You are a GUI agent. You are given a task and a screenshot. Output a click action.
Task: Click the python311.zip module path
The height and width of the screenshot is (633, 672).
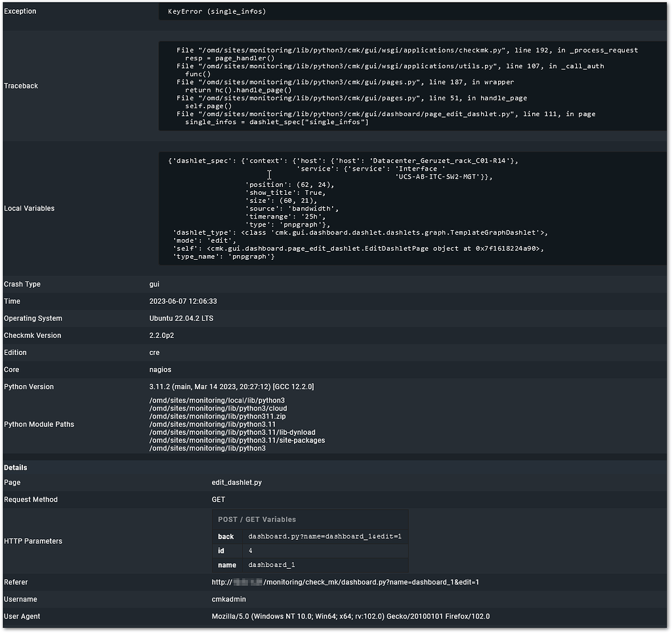tap(217, 417)
